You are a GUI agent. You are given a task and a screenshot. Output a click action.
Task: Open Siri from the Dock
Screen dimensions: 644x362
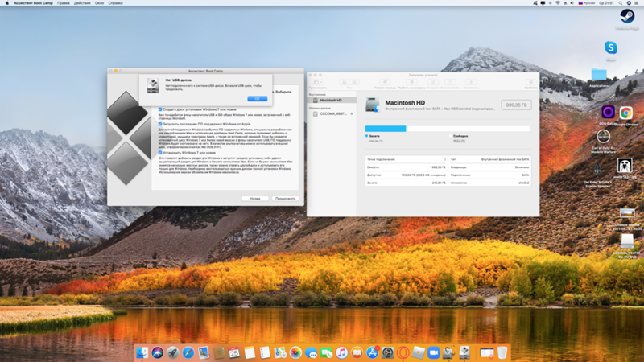[x=157, y=352]
